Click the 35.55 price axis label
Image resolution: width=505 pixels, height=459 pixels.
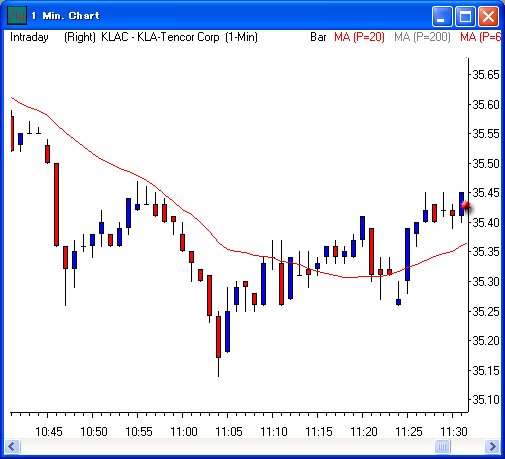(486, 134)
